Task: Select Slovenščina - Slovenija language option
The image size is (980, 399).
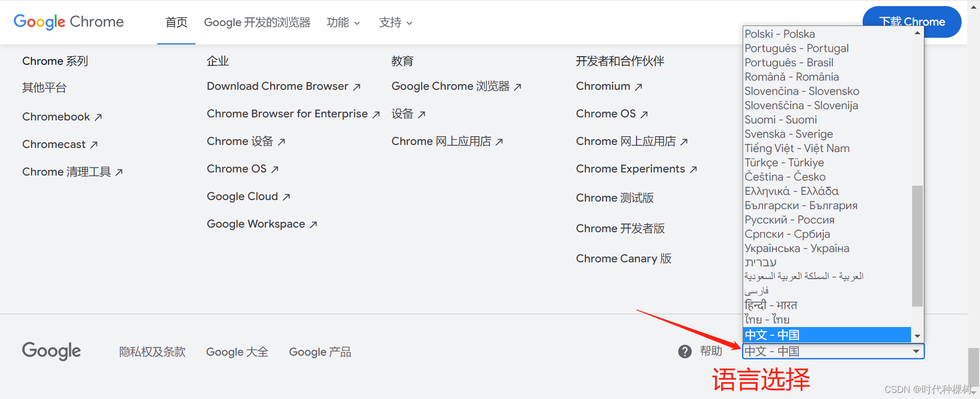Action: click(x=827, y=106)
